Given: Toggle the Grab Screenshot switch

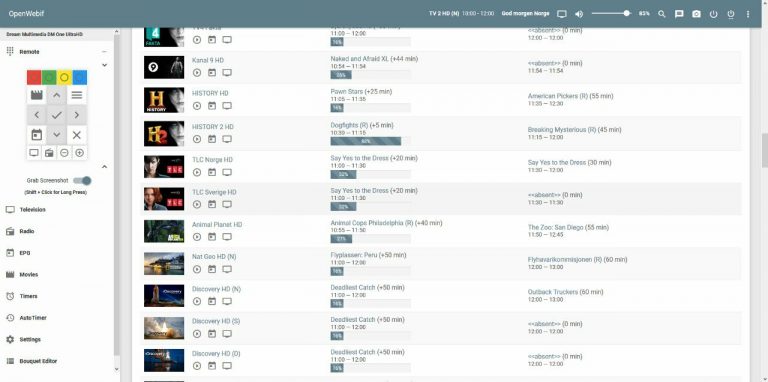Looking at the screenshot, I should pos(82,181).
